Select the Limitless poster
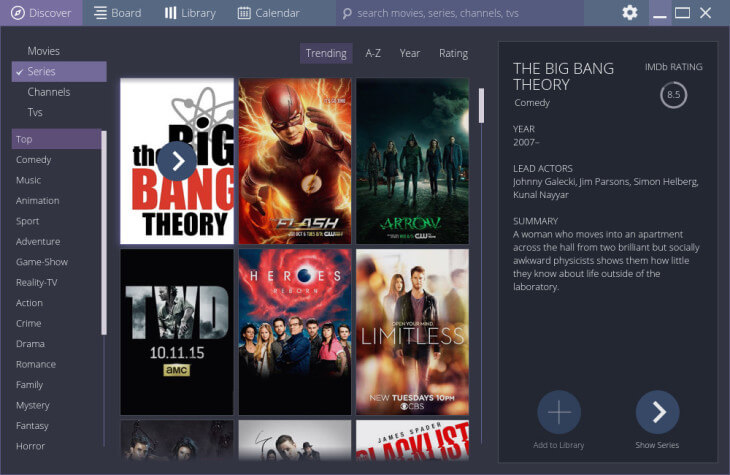The image size is (730, 475). point(412,332)
